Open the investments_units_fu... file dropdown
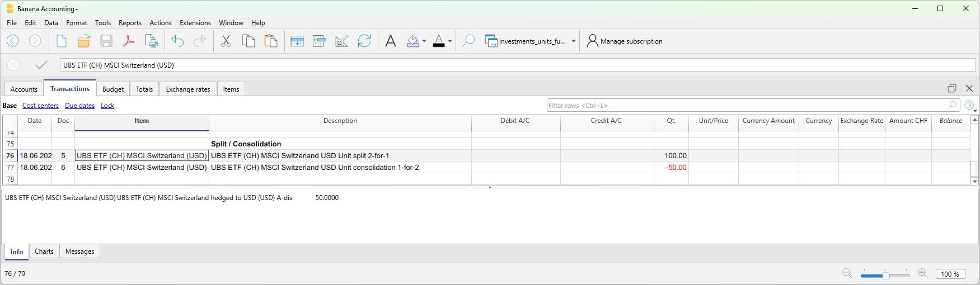Image resolution: width=980 pixels, height=285 pixels. tap(574, 41)
